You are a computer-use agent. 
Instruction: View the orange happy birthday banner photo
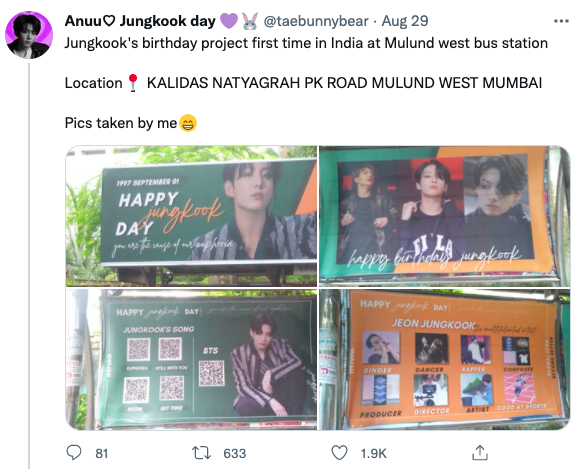pyautogui.click(x=444, y=216)
